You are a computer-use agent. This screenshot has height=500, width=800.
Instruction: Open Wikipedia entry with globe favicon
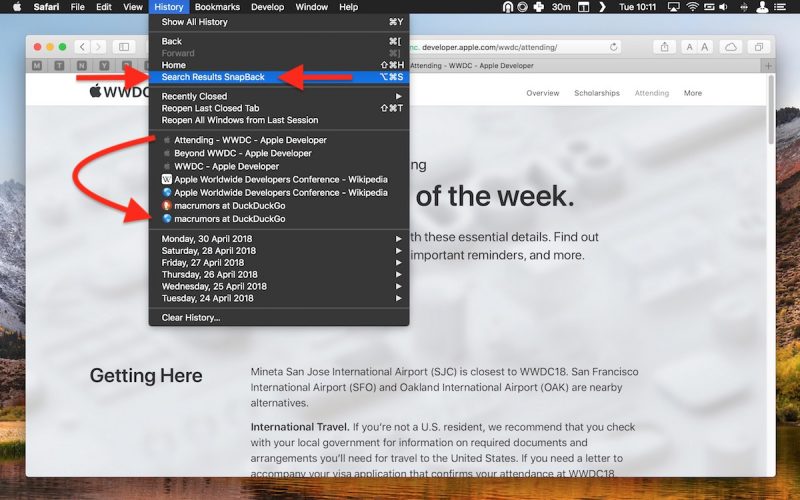tap(279, 192)
